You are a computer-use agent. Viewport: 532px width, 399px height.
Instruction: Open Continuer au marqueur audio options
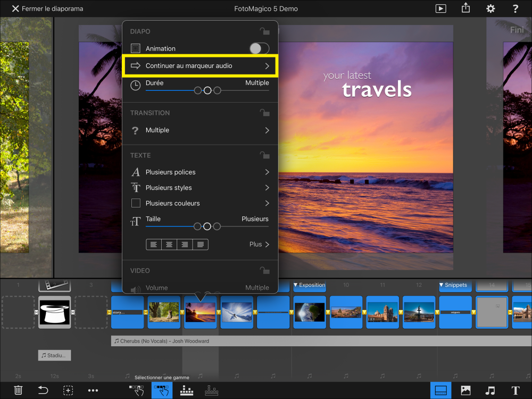pos(199,66)
